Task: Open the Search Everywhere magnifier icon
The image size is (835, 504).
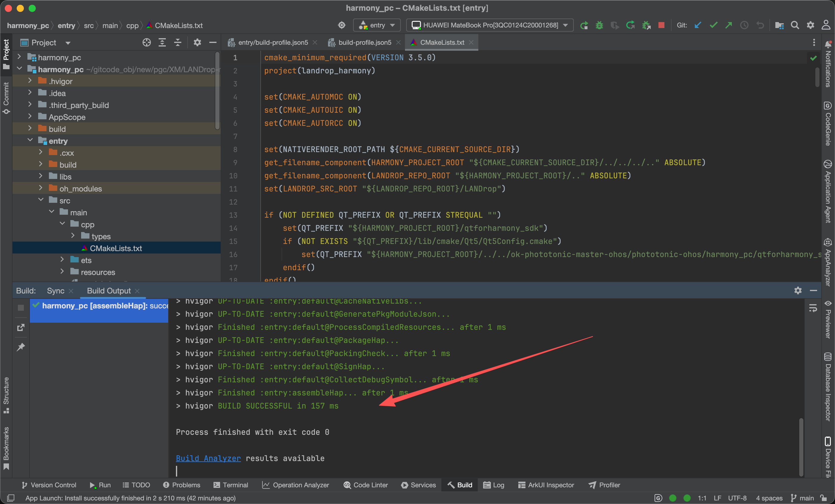Action: pos(795,25)
